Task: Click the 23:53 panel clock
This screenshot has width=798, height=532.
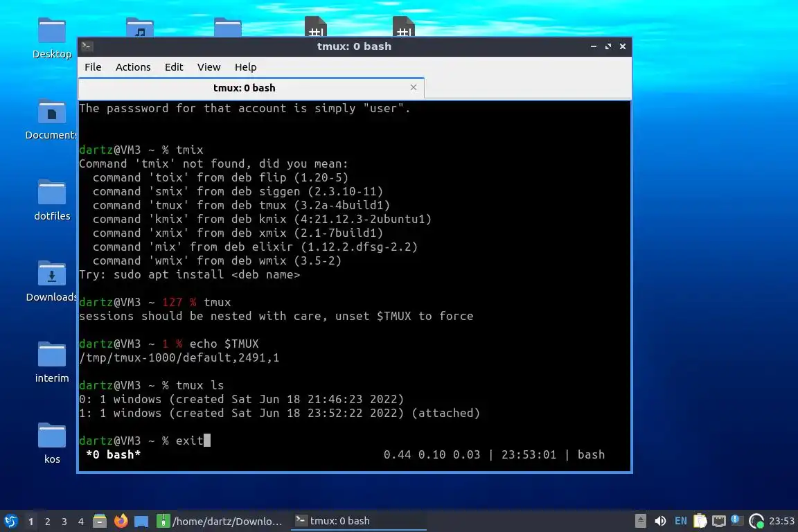Action: [x=781, y=521]
